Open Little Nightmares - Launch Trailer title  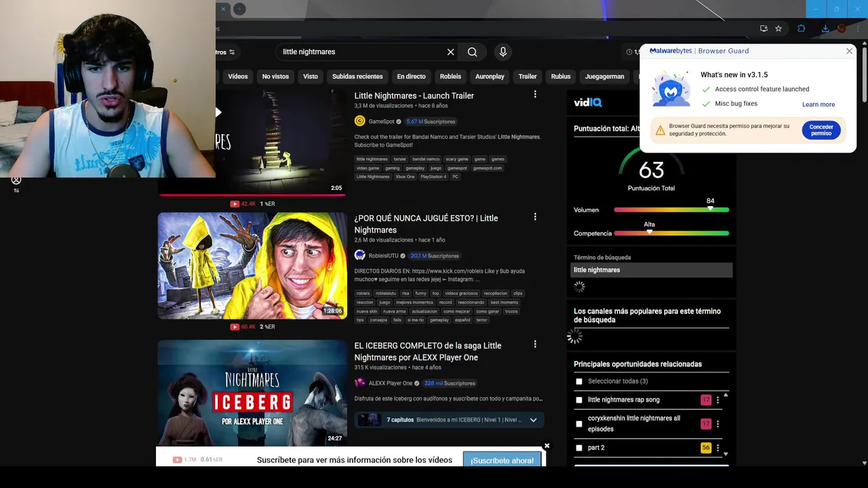click(x=414, y=96)
